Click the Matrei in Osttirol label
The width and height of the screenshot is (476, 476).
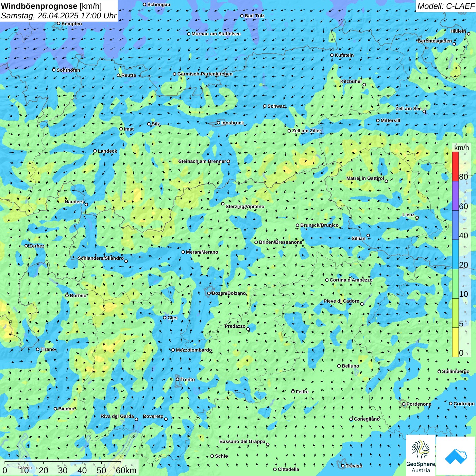tap(365, 178)
